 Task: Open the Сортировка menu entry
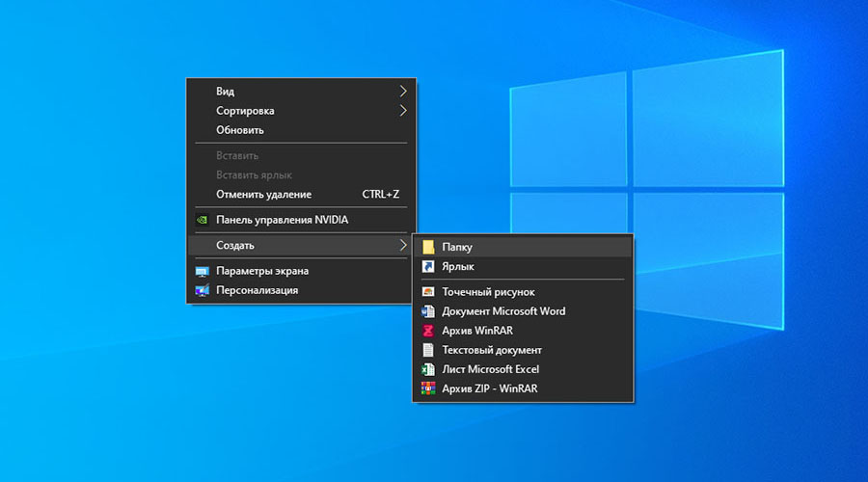pyautogui.click(x=301, y=111)
